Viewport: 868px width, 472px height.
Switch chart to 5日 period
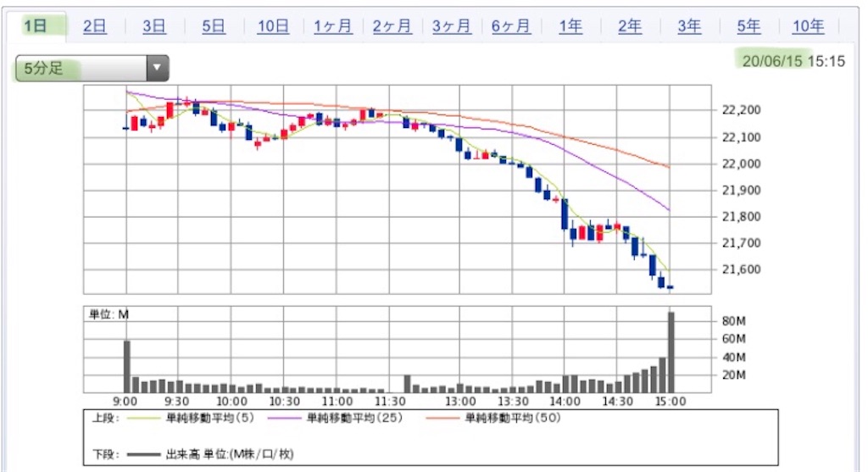coord(213,26)
